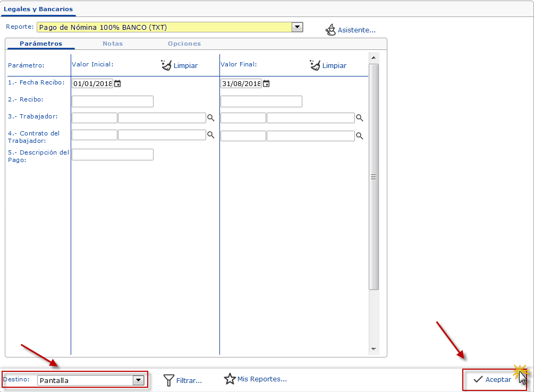The height and width of the screenshot is (392, 534).
Task: Expand the Destino Pantalla dropdown
Action: pyautogui.click(x=138, y=380)
